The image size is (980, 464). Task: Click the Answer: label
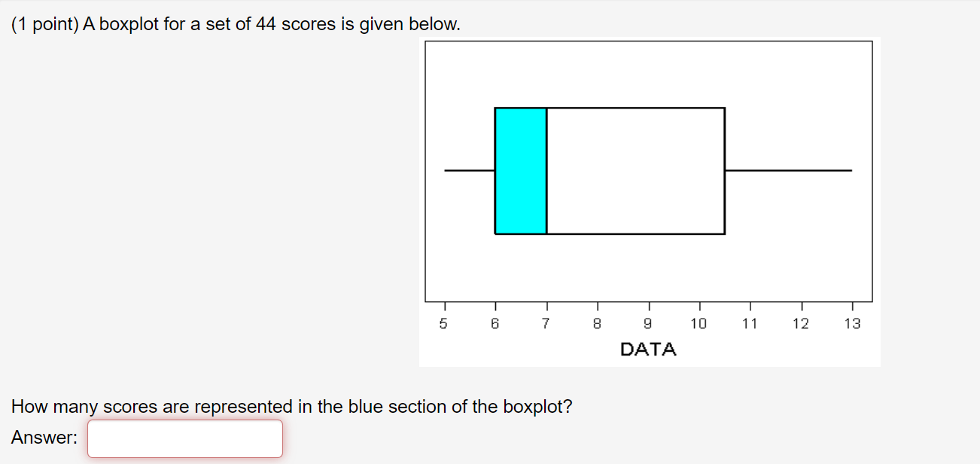pyautogui.click(x=45, y=438)
